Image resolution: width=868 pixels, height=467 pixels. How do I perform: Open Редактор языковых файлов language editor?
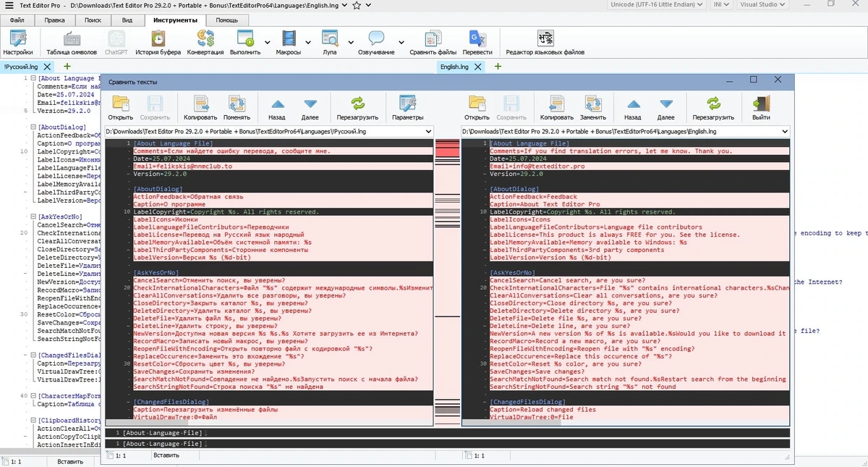[545, 43]
